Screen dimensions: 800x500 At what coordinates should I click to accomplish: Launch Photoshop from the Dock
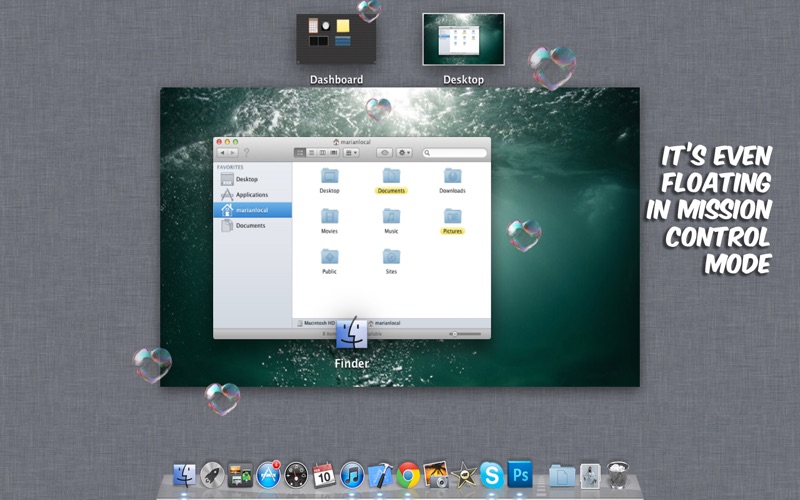(520, 474)
